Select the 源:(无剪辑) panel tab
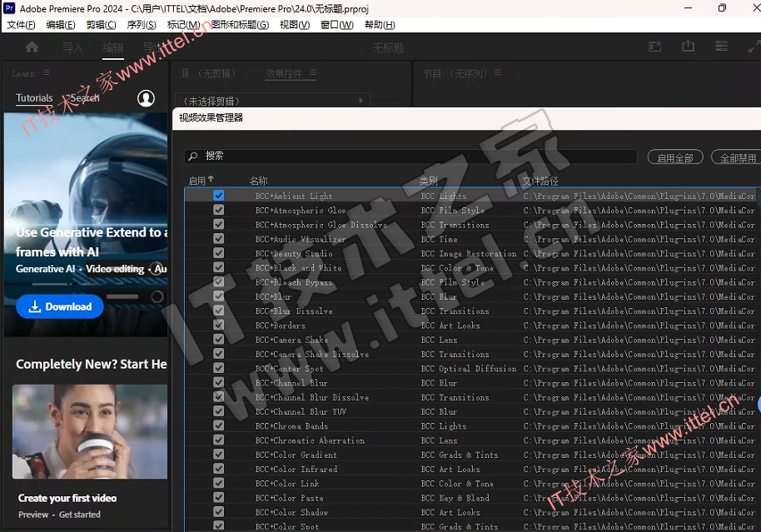The width and height of the screenshot is (761, 532). (208, 73)
